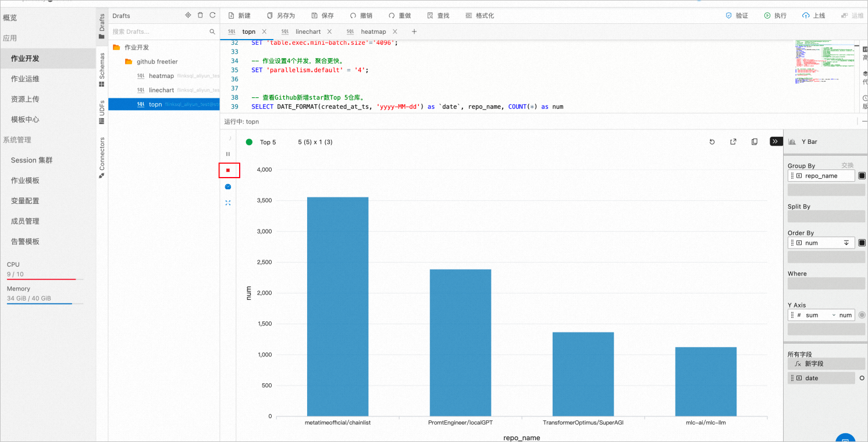
Task: Click the fullscreen expand arrows icon
Action: [228, 203]
